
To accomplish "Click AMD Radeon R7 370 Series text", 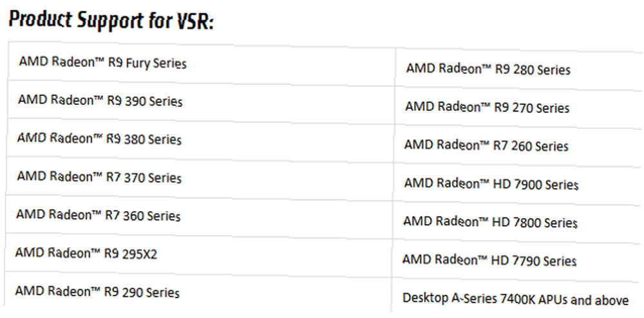I will (99, 177).
